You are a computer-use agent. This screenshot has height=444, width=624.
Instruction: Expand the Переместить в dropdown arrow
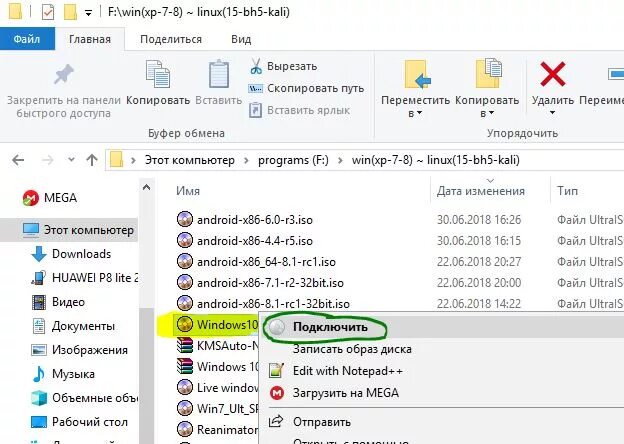419,114
